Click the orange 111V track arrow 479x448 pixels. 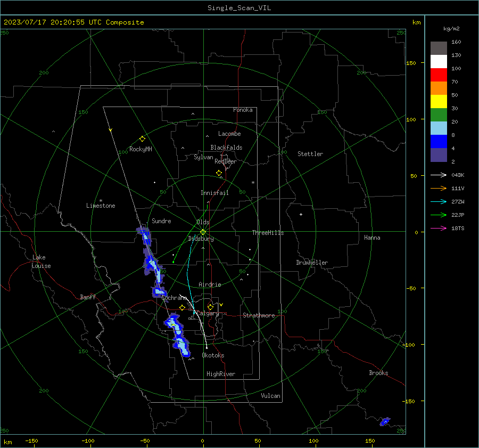(439, 189)
